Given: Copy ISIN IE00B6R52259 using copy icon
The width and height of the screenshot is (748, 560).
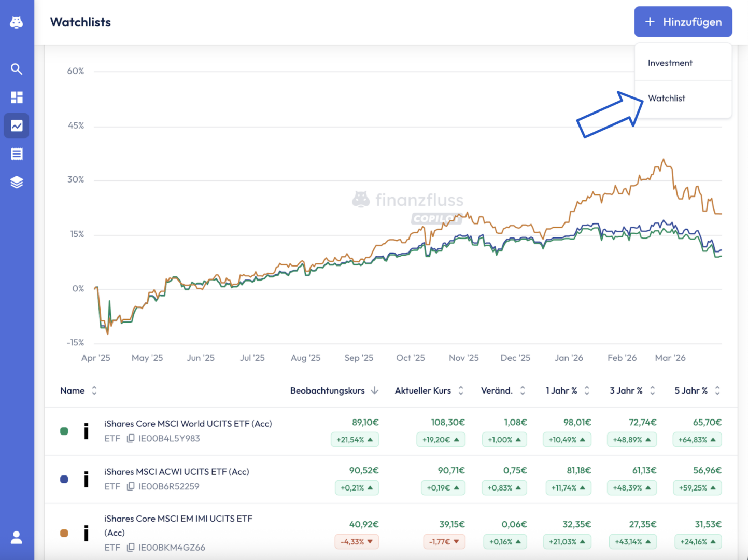Looking at the screenshot, I should click(131, 486).
